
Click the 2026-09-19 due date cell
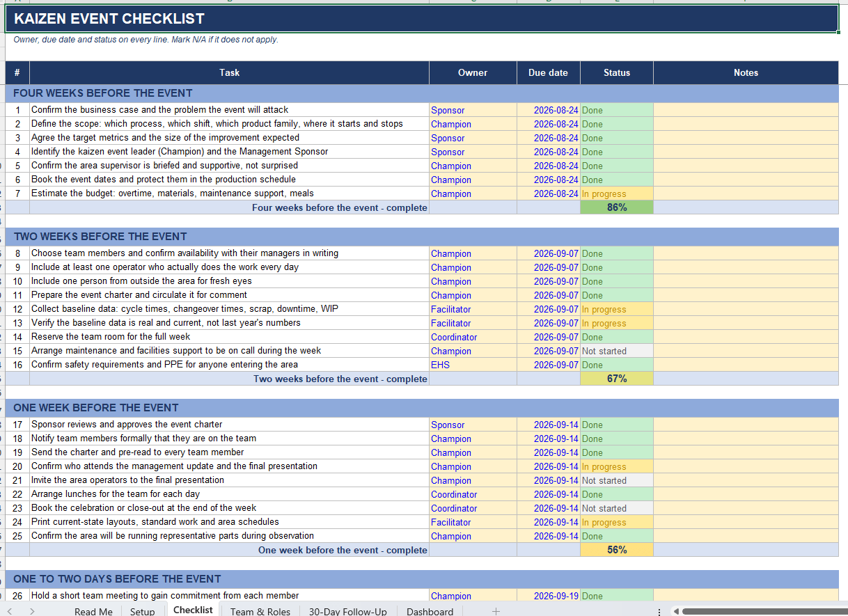coord(548,596)
